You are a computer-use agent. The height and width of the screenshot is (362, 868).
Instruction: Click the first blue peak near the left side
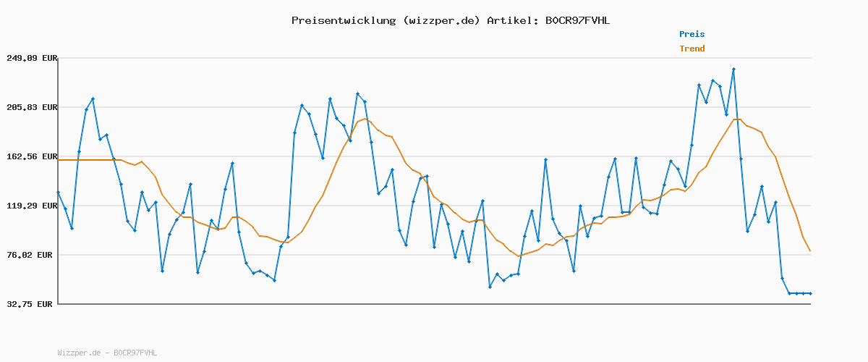pyautogui.click(x=93, y=98)
